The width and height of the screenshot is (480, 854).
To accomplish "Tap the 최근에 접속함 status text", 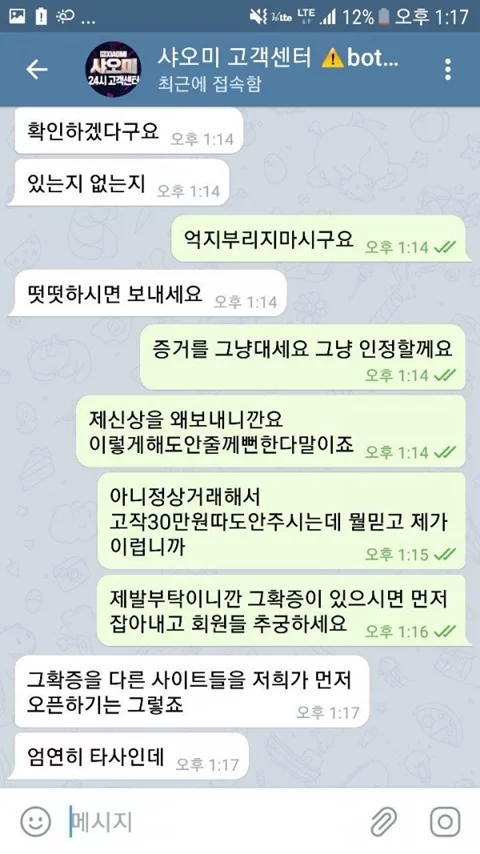I will 209,84.
